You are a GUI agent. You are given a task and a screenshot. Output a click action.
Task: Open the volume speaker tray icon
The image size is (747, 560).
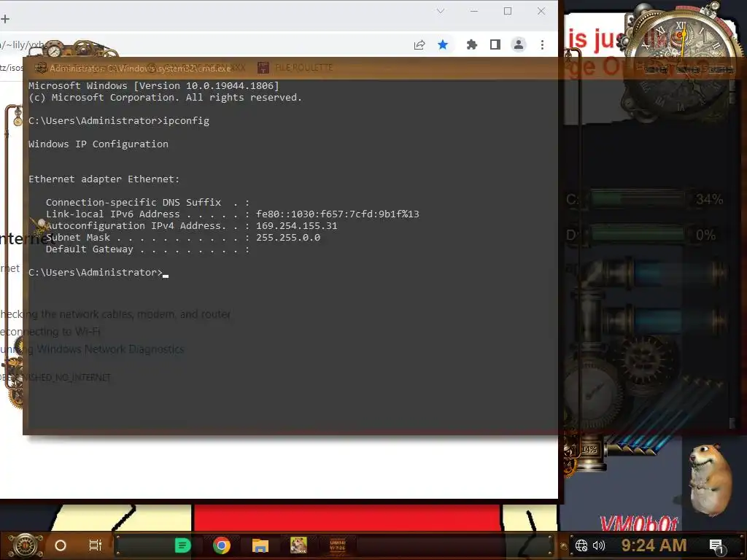coord(599,545)
